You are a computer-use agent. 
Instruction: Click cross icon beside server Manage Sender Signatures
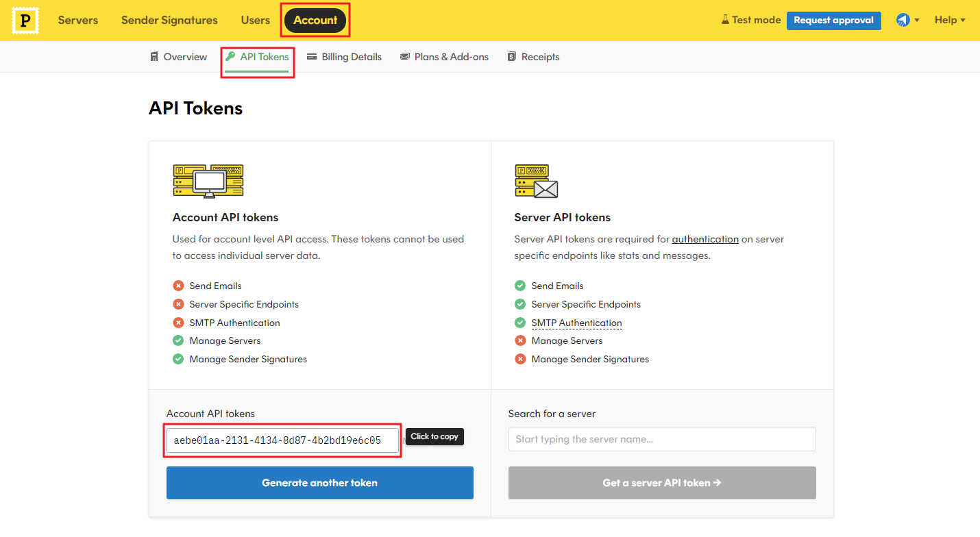tap(520, 359)
